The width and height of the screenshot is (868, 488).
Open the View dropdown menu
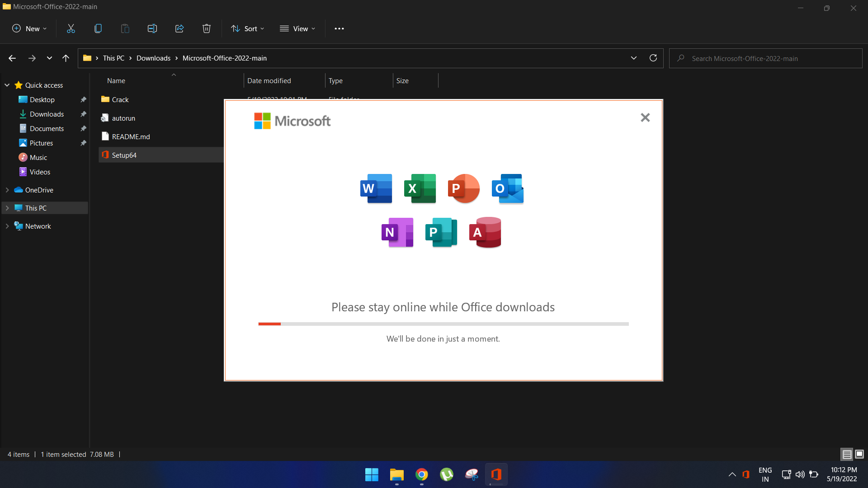point(297,28)
